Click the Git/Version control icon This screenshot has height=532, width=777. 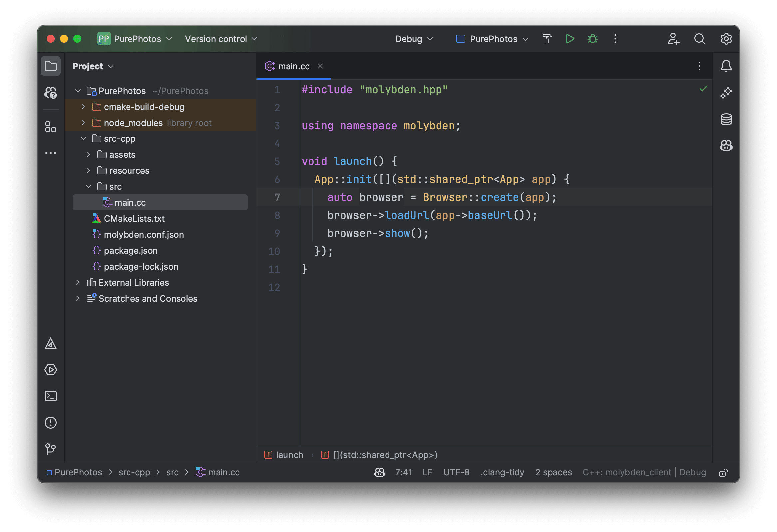[51, 449]
